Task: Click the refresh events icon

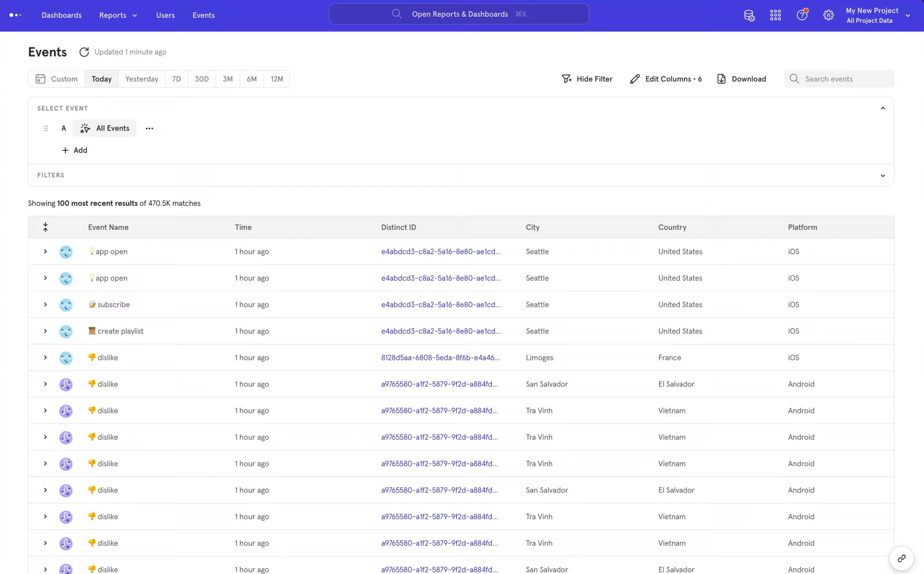Action: (x=84, y=52)
